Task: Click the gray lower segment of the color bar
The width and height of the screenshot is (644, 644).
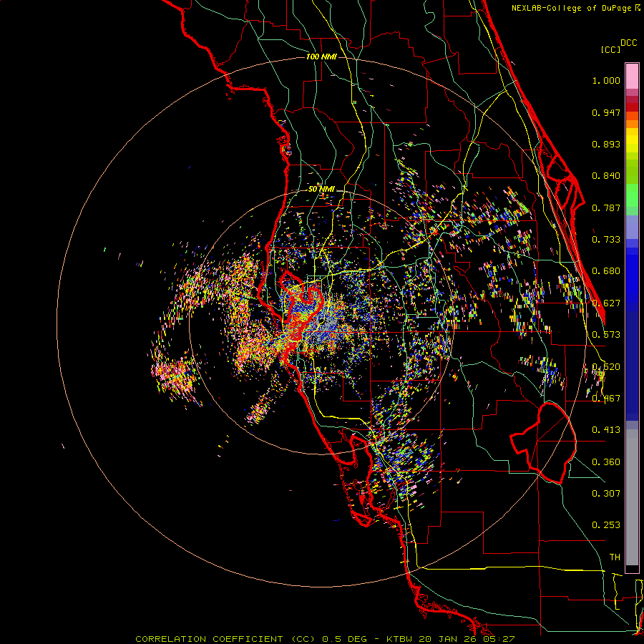Action: (x=632, y=497)
